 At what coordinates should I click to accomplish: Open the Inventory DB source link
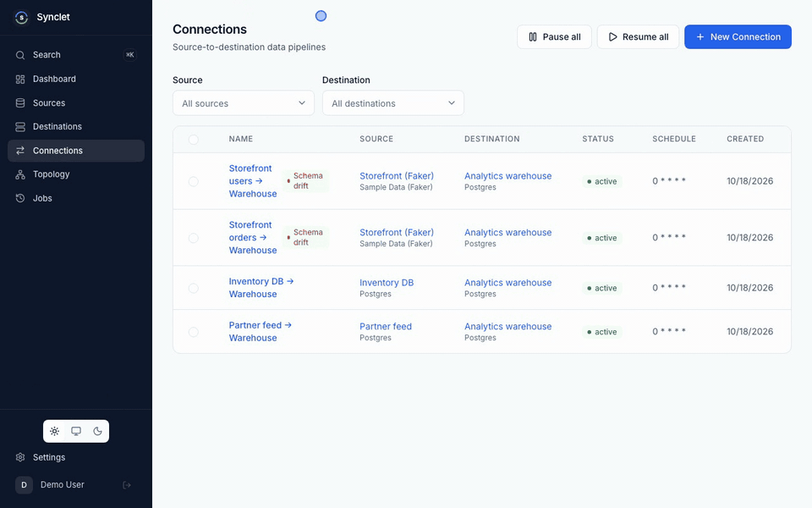coord(387,283)
